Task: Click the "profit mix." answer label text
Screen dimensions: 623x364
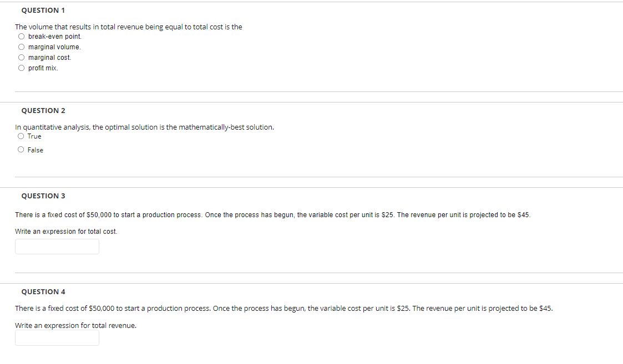Action: pyautogui.click(x=43, y=68)
